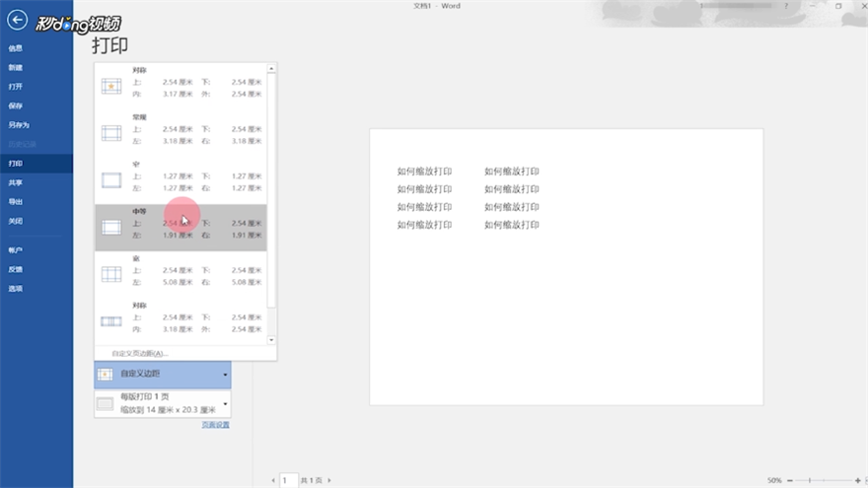Go to the next preview page arrow

[329, 480]
